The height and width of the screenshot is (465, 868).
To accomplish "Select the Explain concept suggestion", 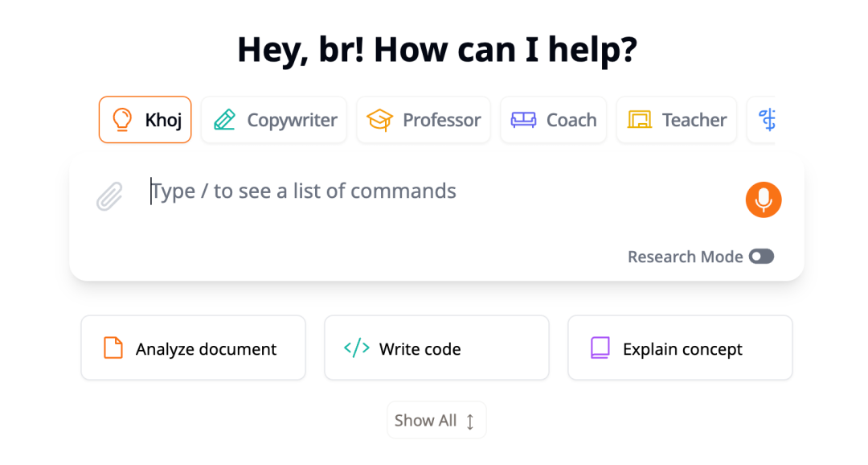I will tap(681, 348).
